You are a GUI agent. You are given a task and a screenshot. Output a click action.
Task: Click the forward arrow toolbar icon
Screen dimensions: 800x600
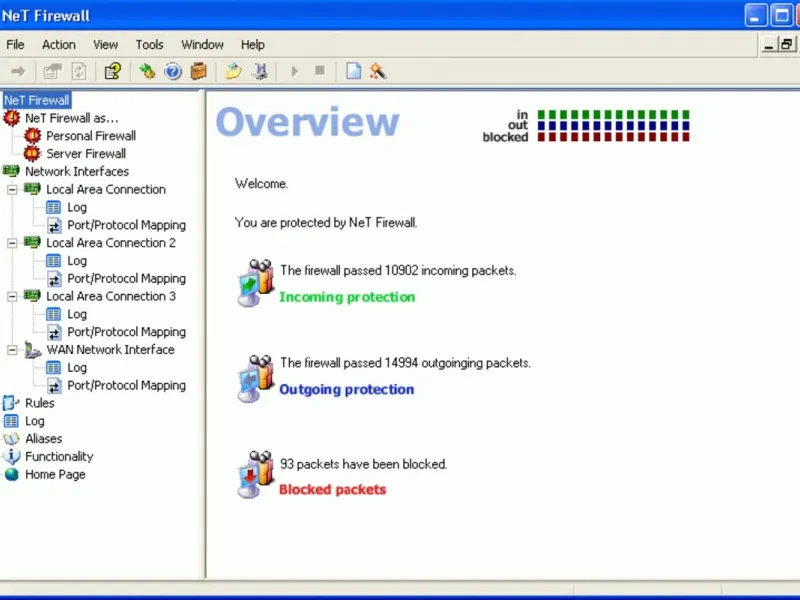(x=18, y=71)
